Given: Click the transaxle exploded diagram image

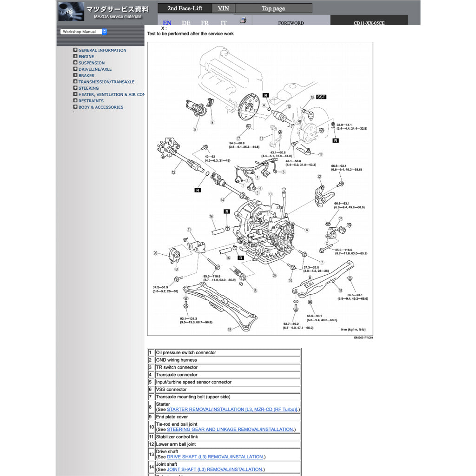Looking at the screenshot, I should (260, 189).
